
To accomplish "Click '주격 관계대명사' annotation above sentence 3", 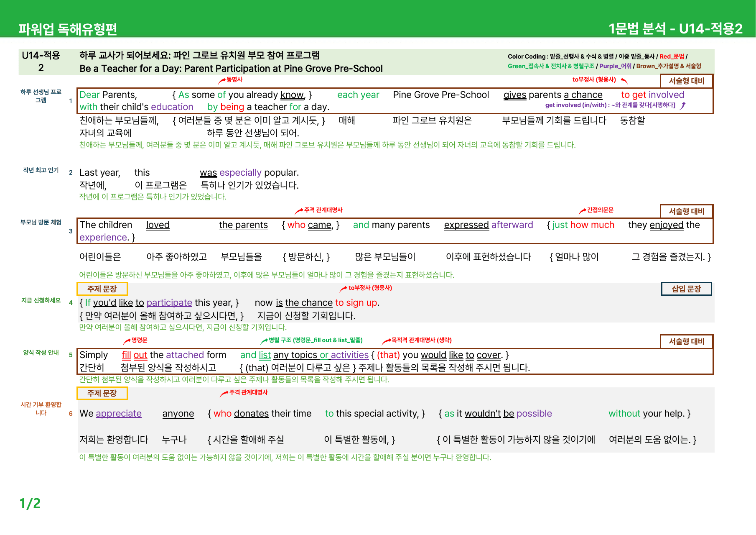I will tap(323, 210).
